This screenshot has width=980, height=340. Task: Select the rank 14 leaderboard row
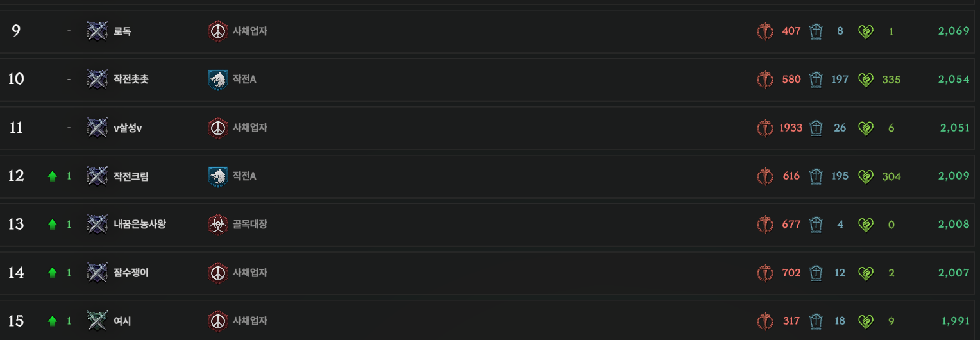pos(490,273)
